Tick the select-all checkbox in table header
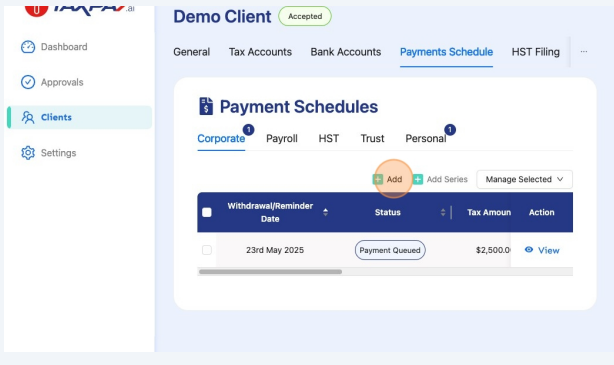Screen dimensions: 614x365 tap(207, 212)
